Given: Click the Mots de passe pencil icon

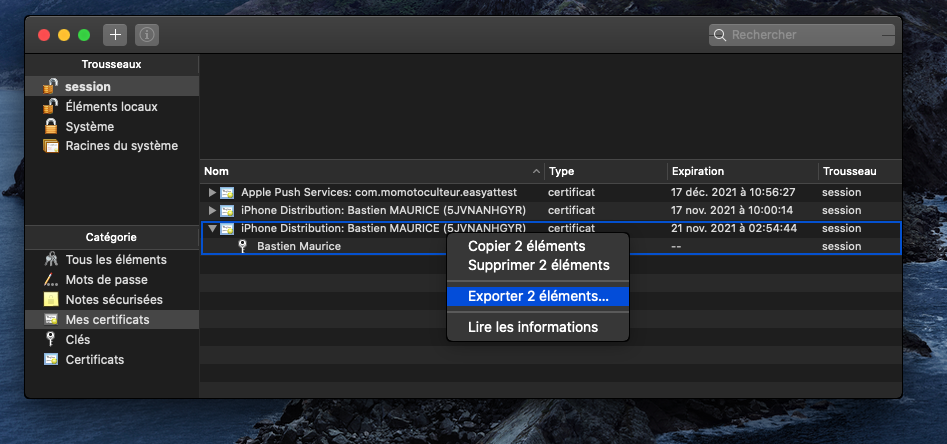Looking at the screenshot, I should pos(51,280).
